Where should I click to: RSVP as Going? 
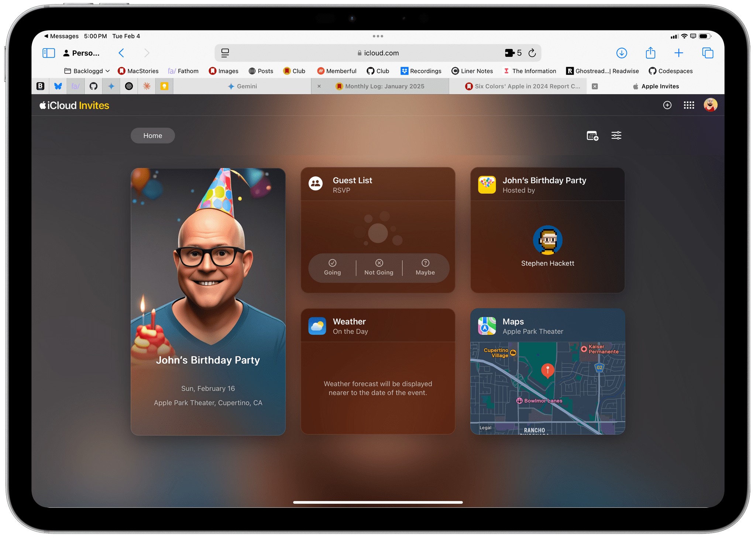point(333,268)
